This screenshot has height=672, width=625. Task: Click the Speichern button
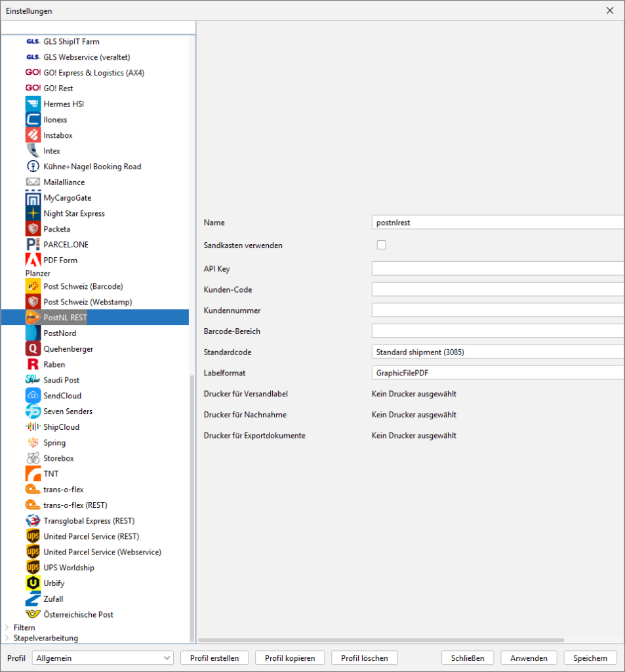point(590,658)
